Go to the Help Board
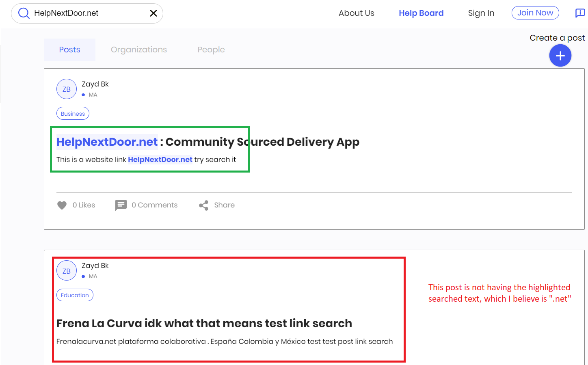588x365 pixels. coord(421,13)
